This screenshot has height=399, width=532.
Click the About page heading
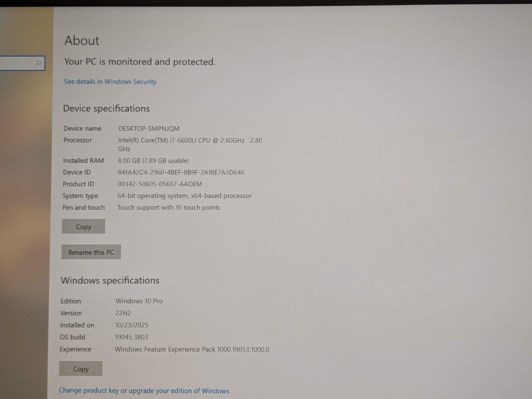tap(82, 41)
